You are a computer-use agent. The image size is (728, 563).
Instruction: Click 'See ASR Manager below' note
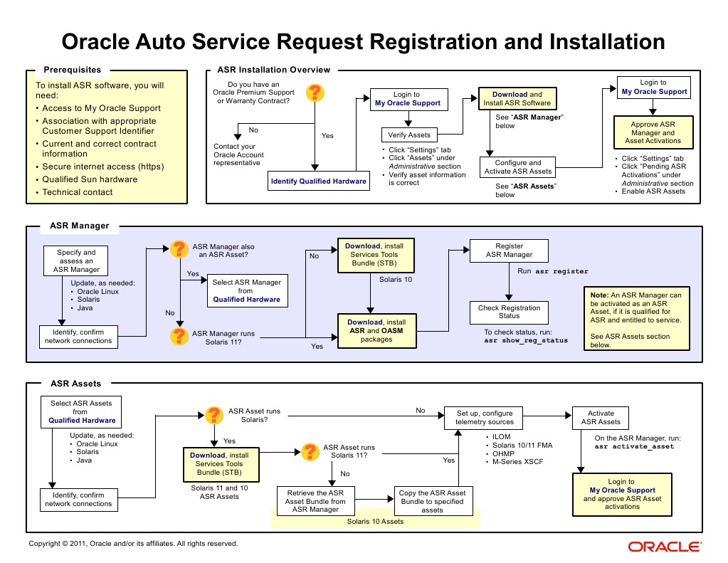529,122
